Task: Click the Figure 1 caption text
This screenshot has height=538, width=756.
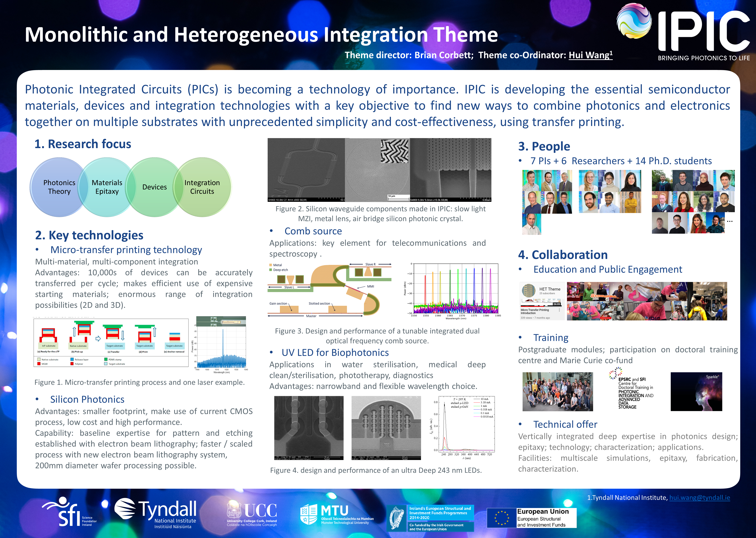Action: coord(140,383)
